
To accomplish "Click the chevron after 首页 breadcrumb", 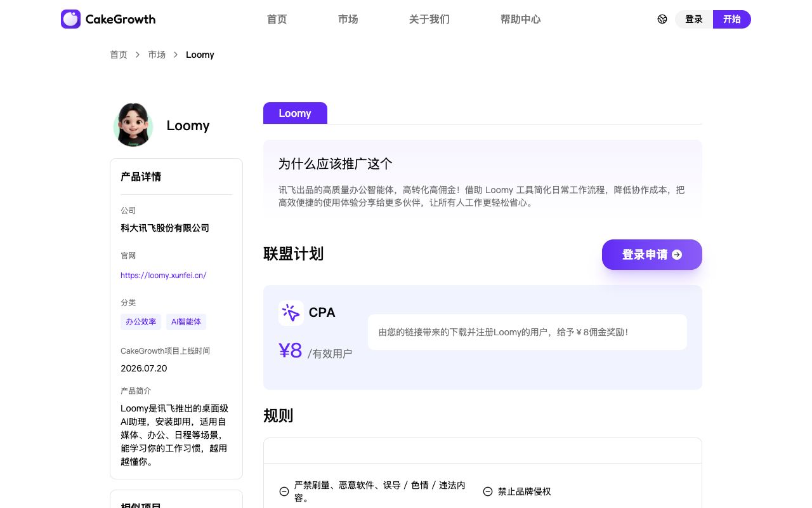I will [138, 55].
